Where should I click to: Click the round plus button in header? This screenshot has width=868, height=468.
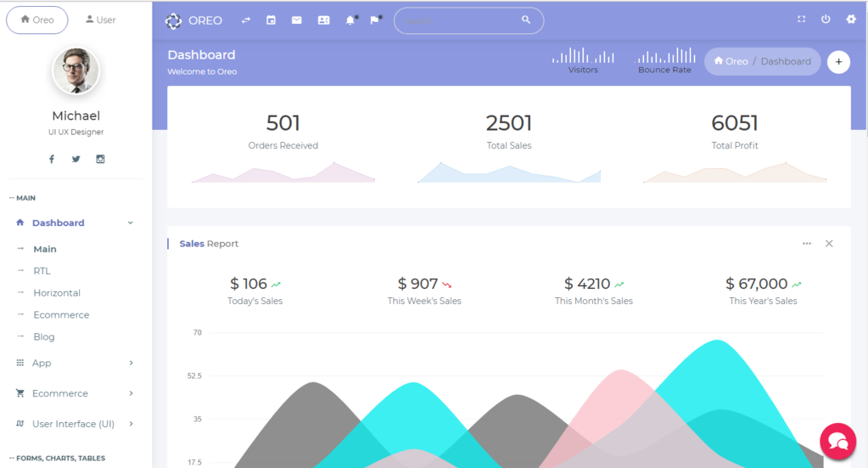tap(838, 61)
